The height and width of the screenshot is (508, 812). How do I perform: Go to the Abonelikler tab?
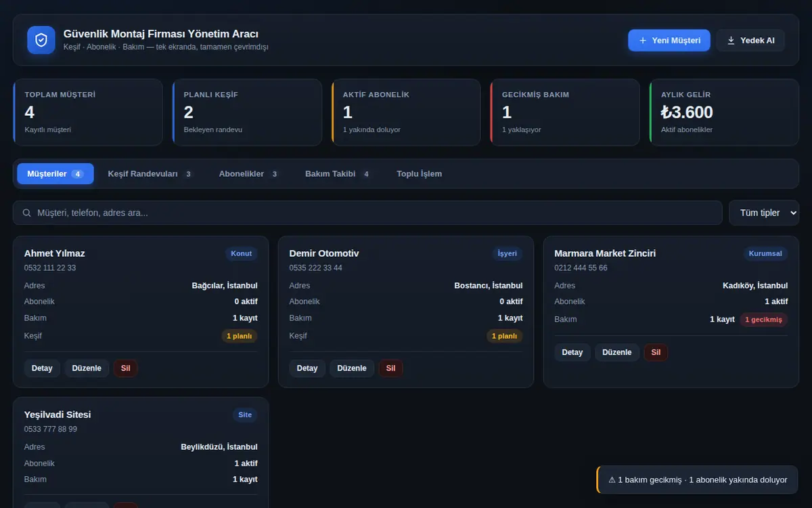click(x=249, y=174)
